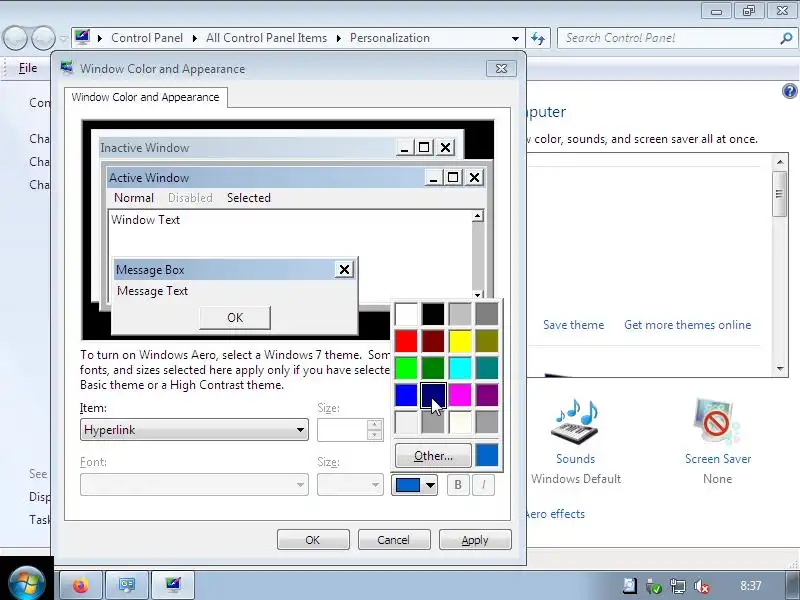
Task: Pick the yellow color swatch
Action: pyautogui.click(x=460, y=341)
